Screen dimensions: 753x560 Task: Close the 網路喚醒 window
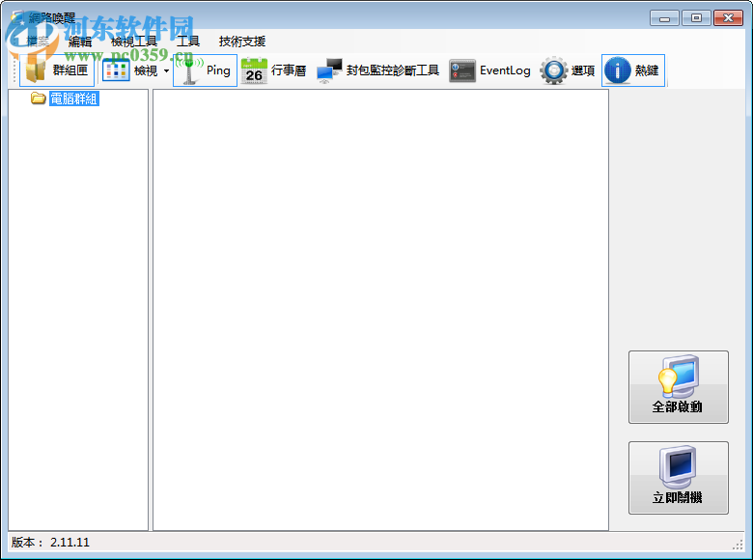click(x=728, y=18)
